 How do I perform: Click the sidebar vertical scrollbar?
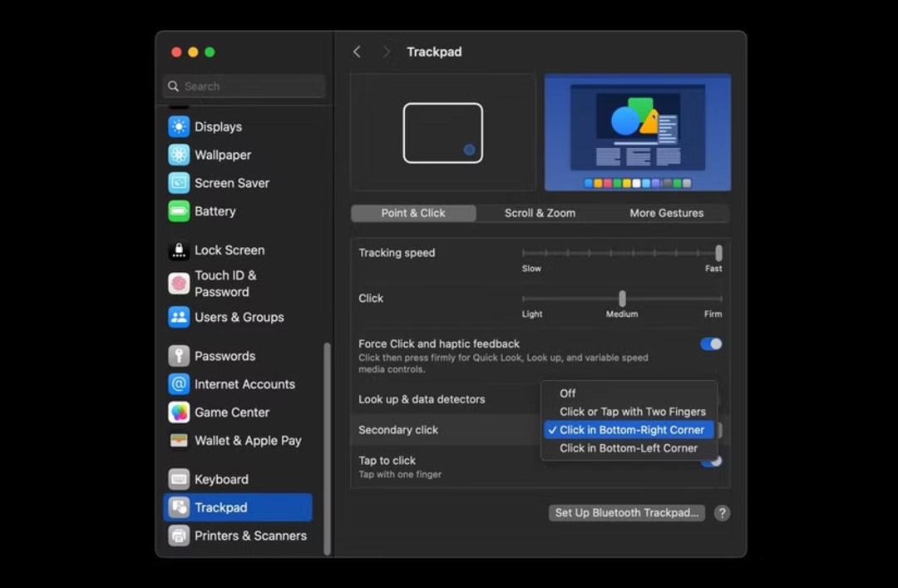click(x=327, y=448)
